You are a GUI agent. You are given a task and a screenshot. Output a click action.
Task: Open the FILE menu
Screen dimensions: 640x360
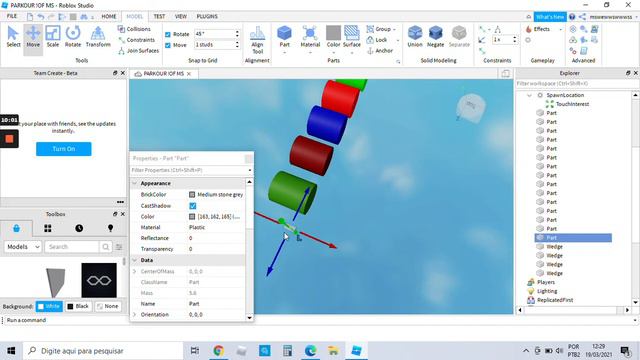(x=12, y=16)
